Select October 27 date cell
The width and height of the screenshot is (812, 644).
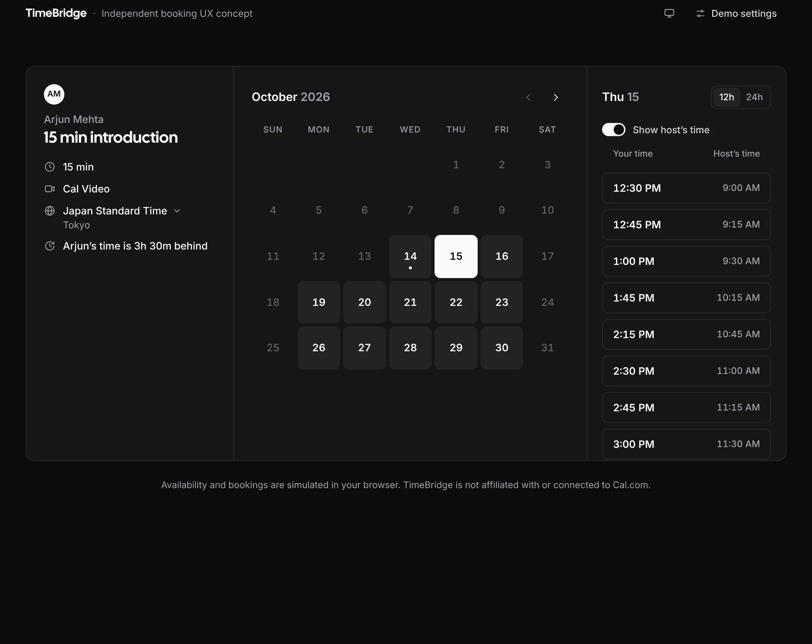pos(365,348)
